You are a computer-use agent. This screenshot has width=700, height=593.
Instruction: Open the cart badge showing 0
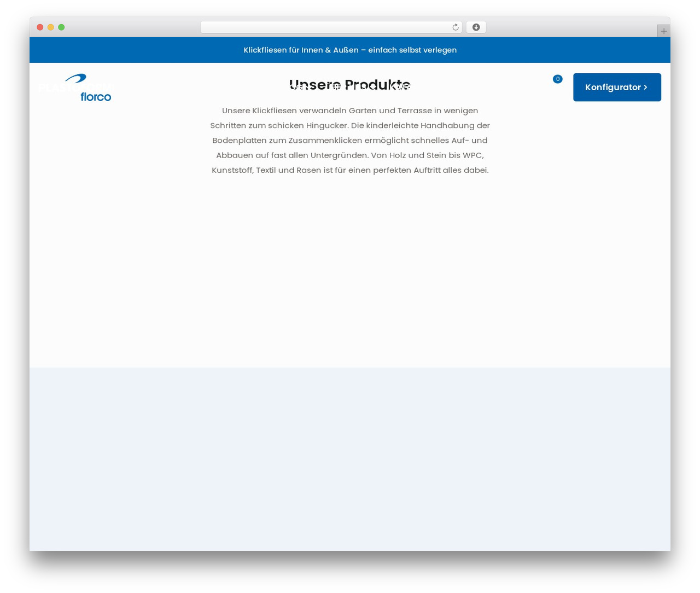(x=557, y=79)
